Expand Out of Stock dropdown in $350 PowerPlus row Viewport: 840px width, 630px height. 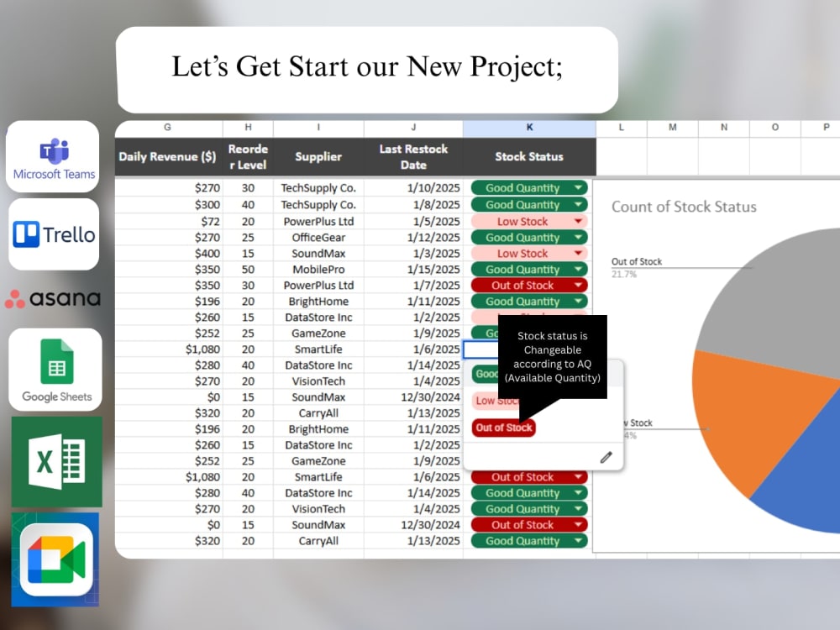point(578,285)
